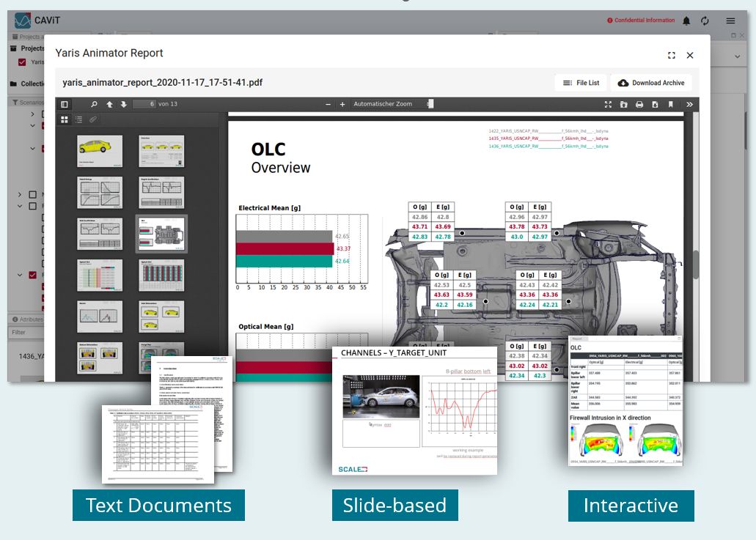
Task: Switch PDF viewer to presentation mode
Action: tap(608, 105)
